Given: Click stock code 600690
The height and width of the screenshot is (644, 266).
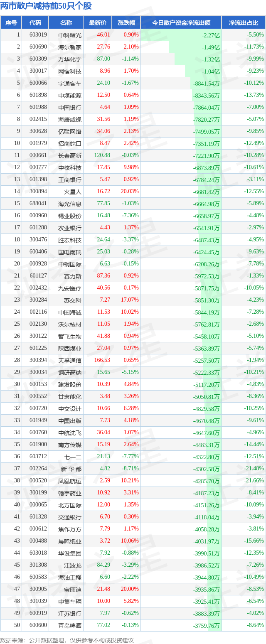Looking at the screenshot, I should [38, 47].
